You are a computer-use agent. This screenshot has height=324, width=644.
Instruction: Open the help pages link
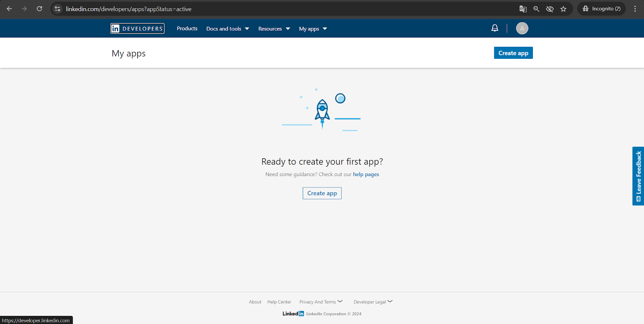coord(366,174)
